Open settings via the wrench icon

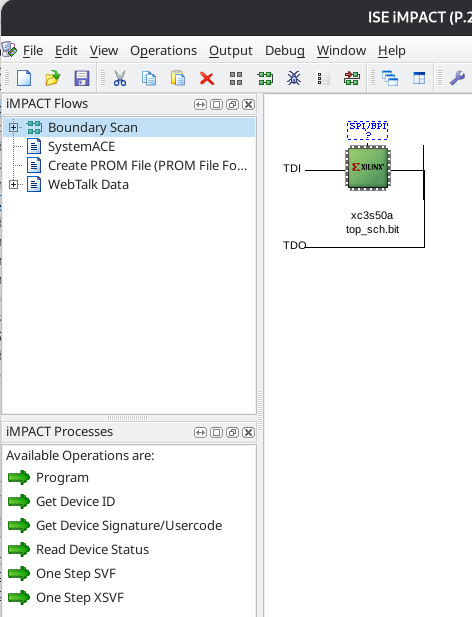pos(457,78)
